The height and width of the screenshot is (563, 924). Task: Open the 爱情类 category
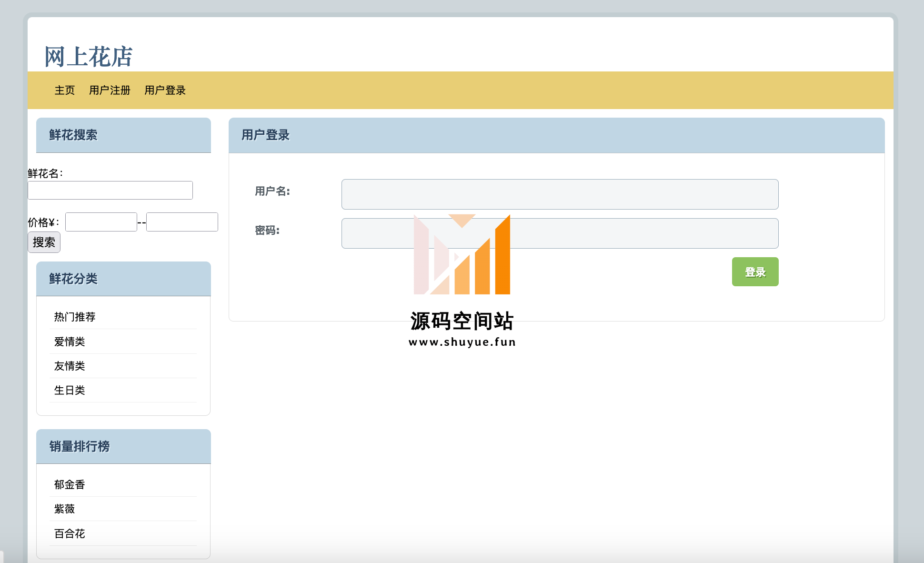[70, 342]
